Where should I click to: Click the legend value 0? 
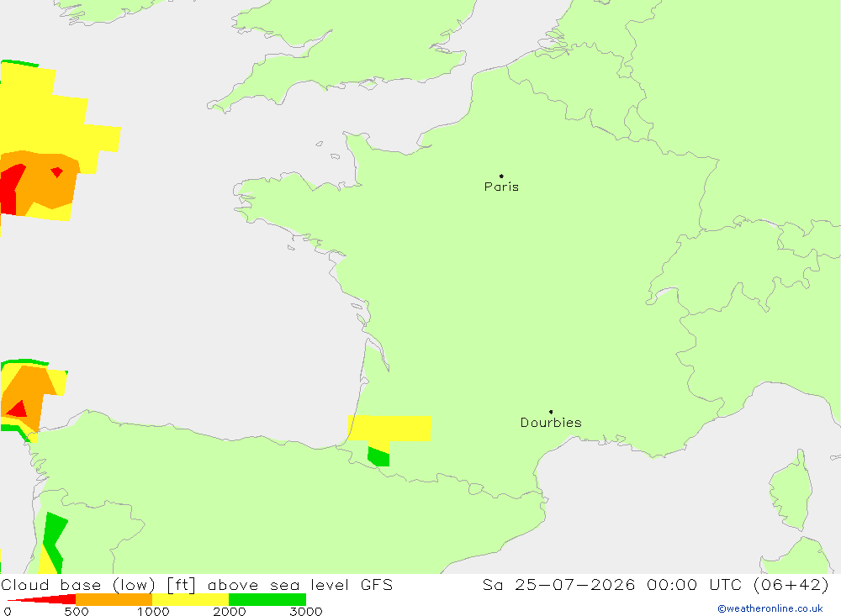coord(8,611)
